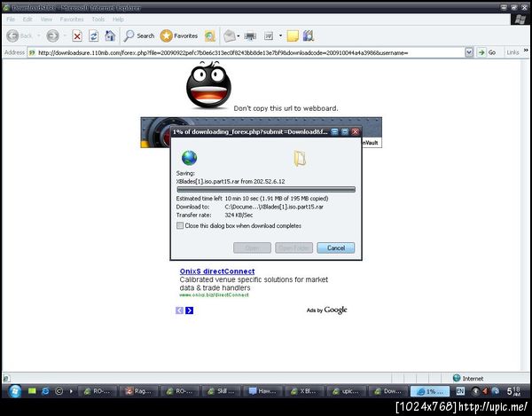
Task: Tick 'Close this dialog box when download completes'
Action: pyautogui.click(x=180, y=225)
